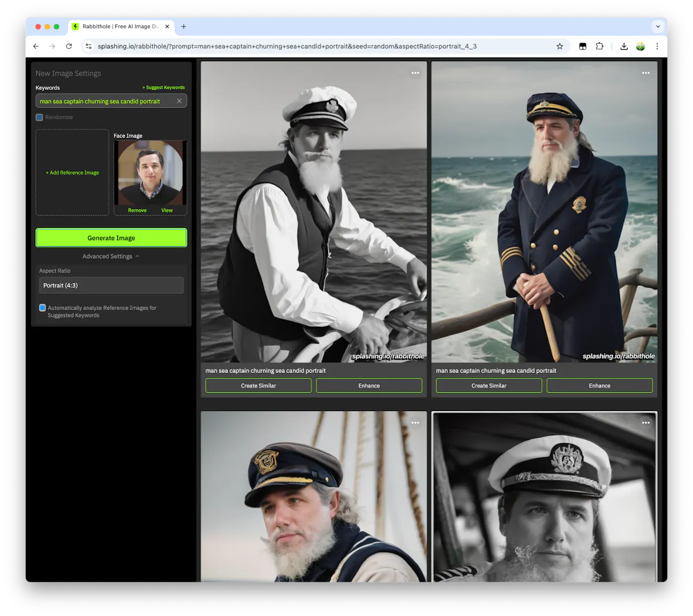Open the media control icon in toolbar
Image resolution: width=693 pixels, height=616 pixels.
click(583, 46)
